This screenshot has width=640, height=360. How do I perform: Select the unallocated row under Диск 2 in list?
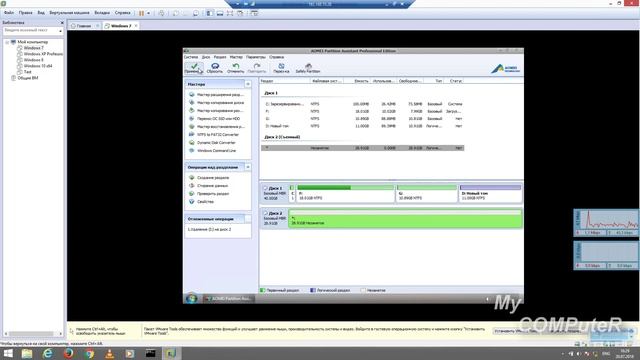point(362,148)
